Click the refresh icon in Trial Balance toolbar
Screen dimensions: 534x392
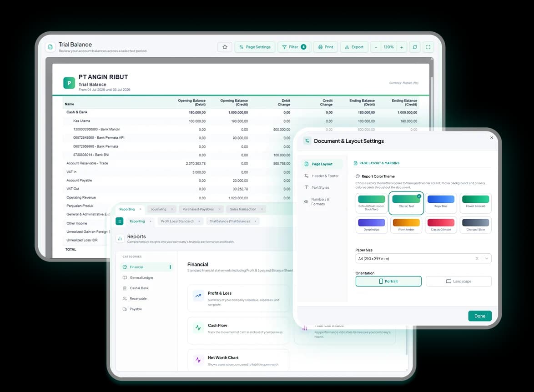(x=414, y=47)
